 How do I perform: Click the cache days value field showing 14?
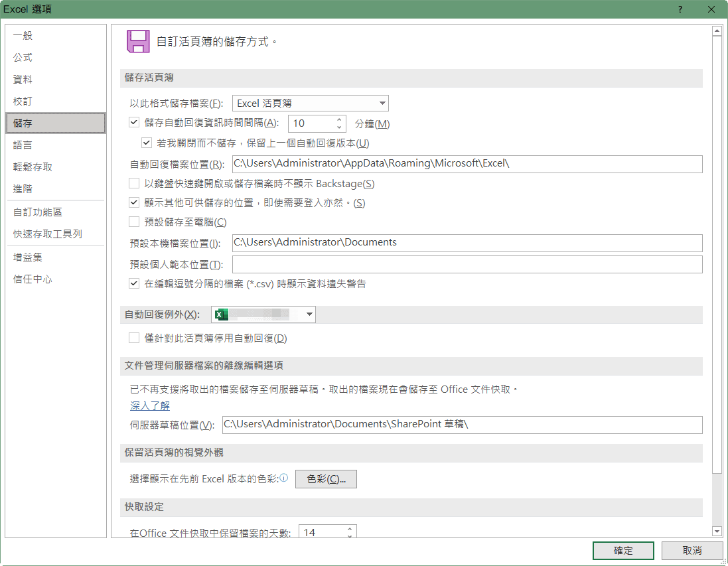[322, 532]
